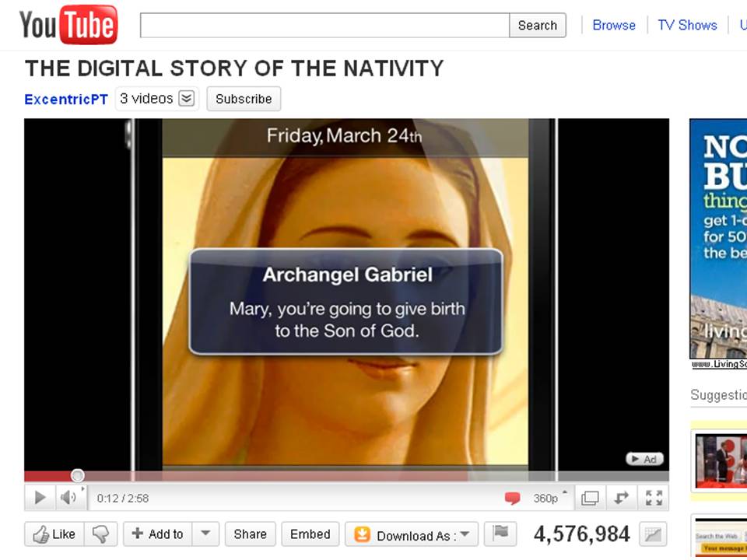This screenshot has width=747, height=560.
Task: Show video statistics via the chart icon
Action: point(652,534)
